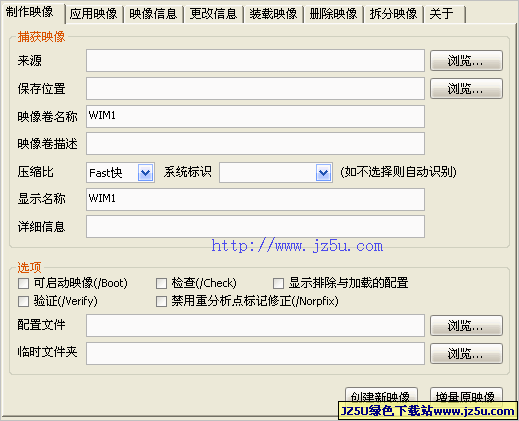This screenshot has width=519, height=421.
Task: Click into the 保存位置 input field
Action: click(x=255, y=88)
